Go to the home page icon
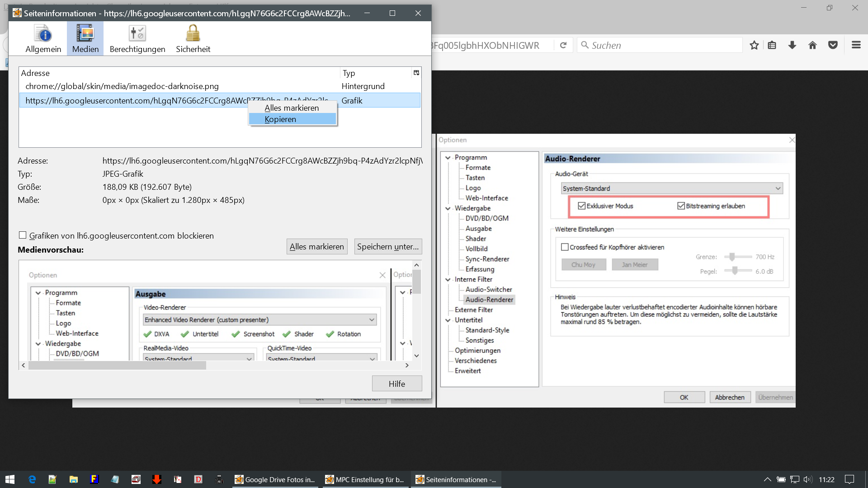The image size is (868, 488). [x=812, y=45]
